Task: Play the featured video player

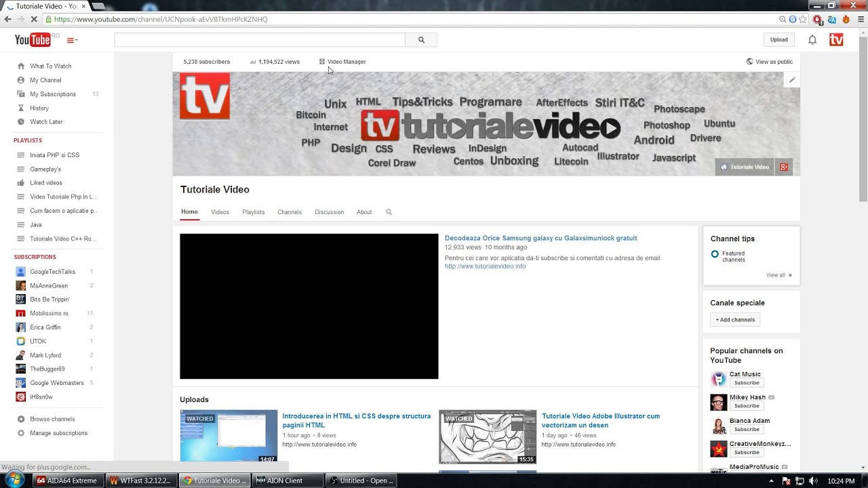Action: (309, 306)
